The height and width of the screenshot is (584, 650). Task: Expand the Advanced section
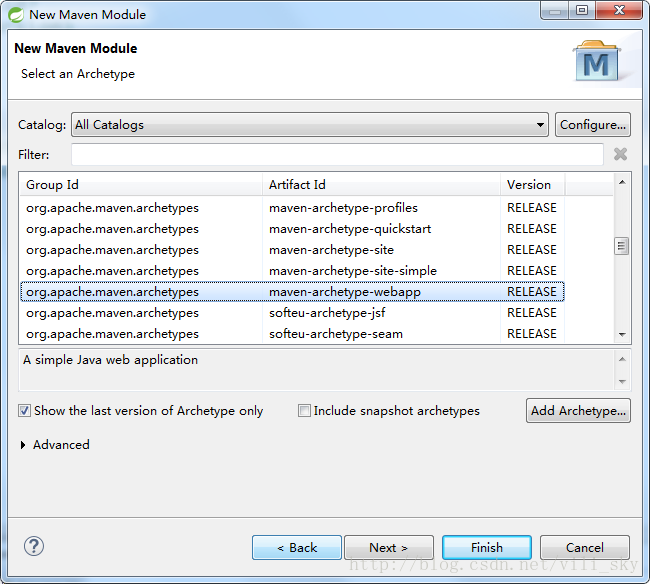coord(23,445)
